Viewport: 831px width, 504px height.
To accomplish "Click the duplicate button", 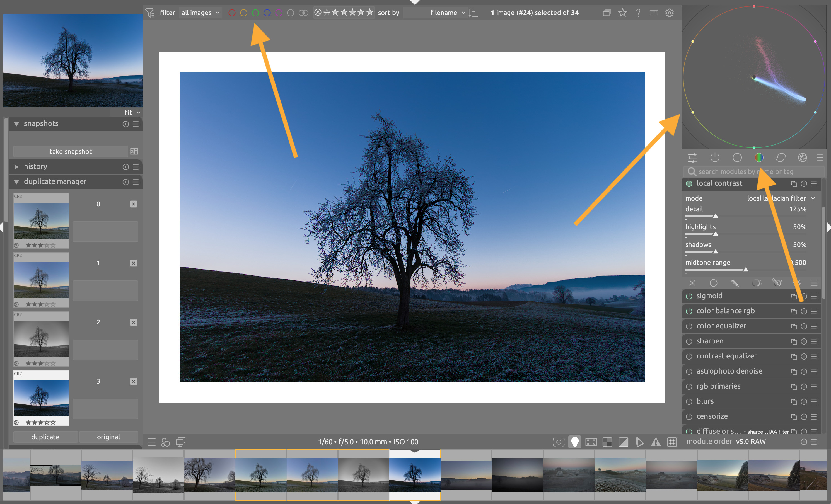I will [x=45, y=437].
